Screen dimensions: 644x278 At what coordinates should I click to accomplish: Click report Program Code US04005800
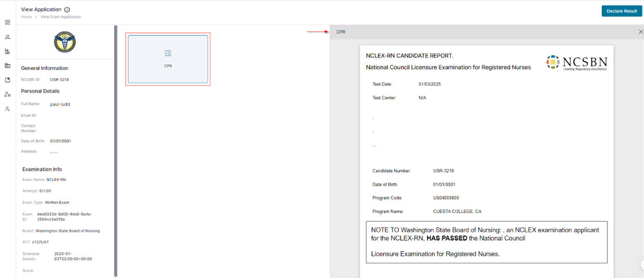pyautogui.click(x=446, y=198)
